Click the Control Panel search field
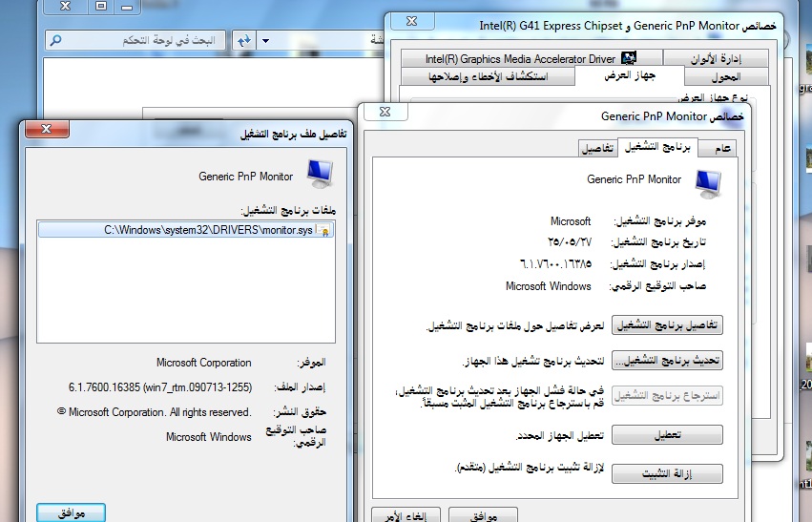 click(x=135, y=40)
